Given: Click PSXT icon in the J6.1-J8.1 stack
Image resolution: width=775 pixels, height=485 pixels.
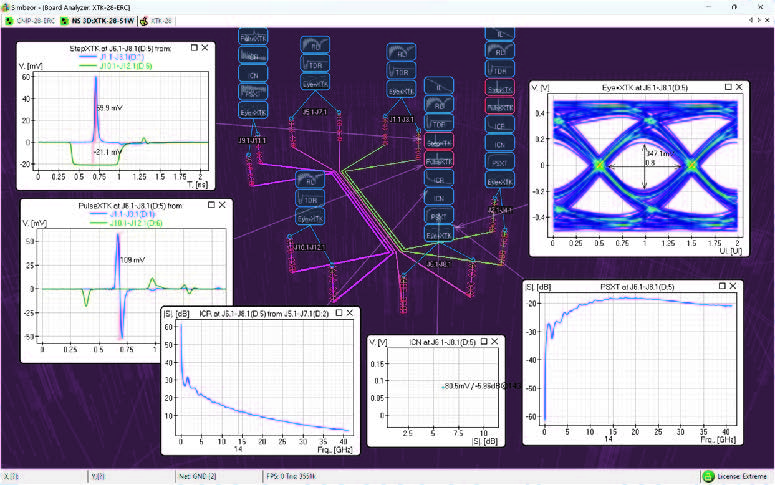Looking at the screenshot, I should (437, 216).
